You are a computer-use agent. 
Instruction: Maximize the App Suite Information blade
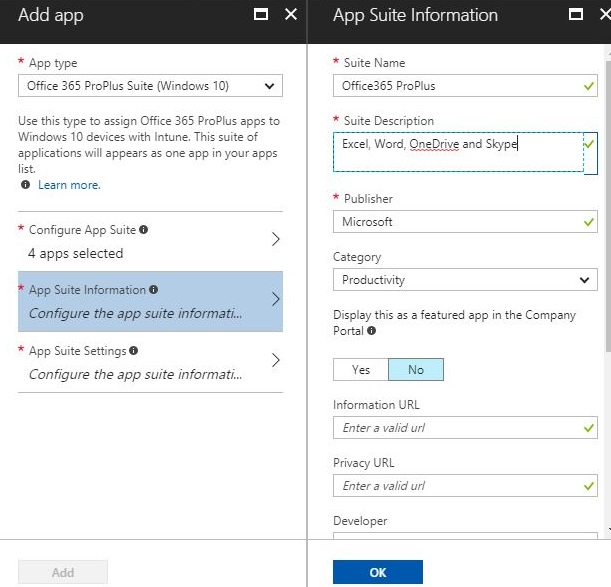576,14
